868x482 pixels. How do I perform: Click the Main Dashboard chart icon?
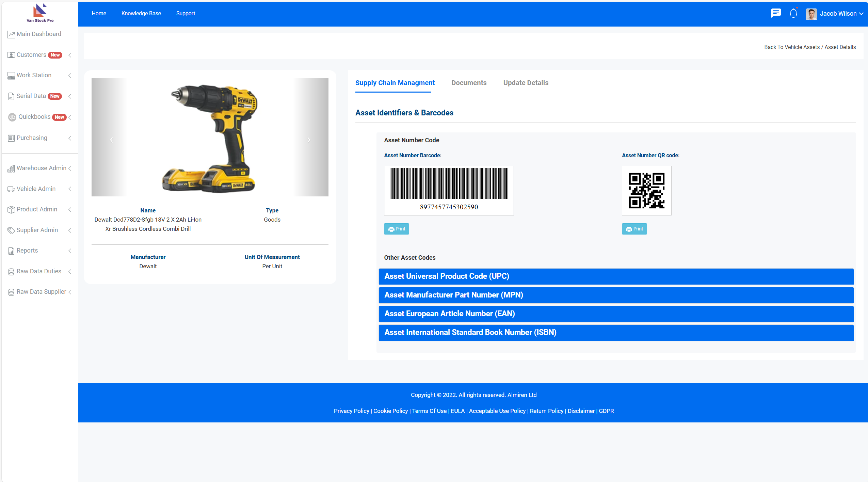(x=11, y=34)
